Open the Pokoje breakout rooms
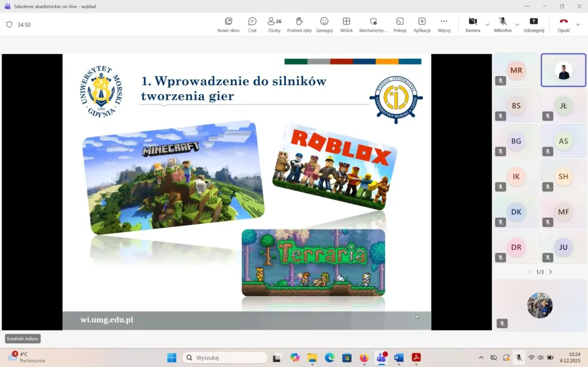 (400, 24)
